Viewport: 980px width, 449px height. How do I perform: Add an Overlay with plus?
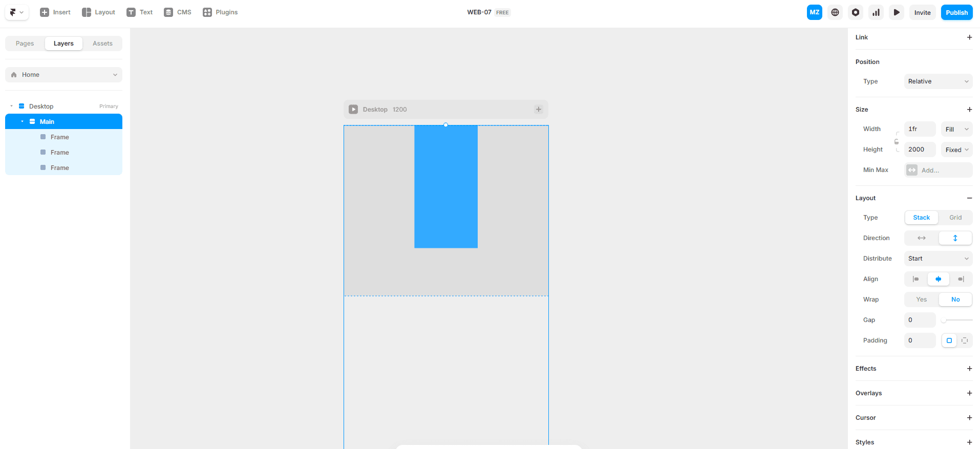pyautogui.click(x=969, y=393)
